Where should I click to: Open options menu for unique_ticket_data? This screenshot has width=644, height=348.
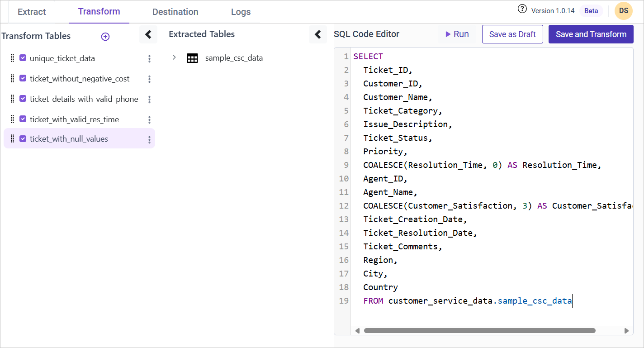[x=149, y=59]
